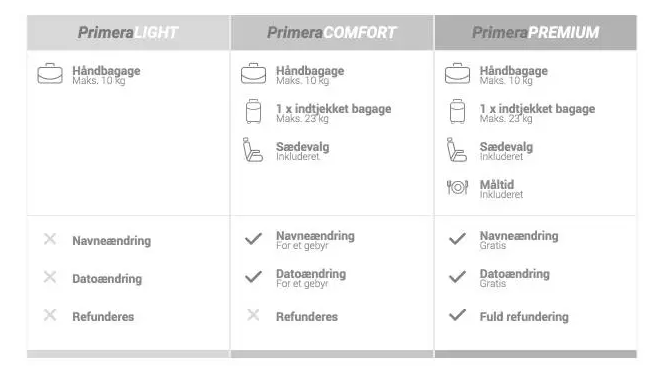Click the dark bottom bar under Premium column
Viewport: 668px width, 370px height.
pyautogui.click(x=536, y=354)
